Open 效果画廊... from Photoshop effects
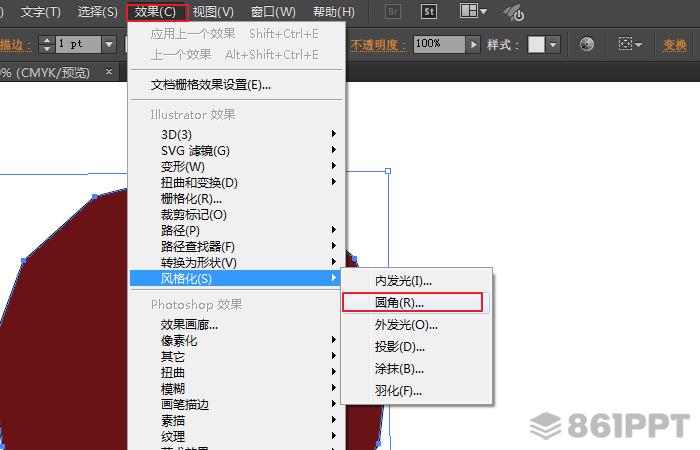 pyautogui.click(x=237, y=325)
